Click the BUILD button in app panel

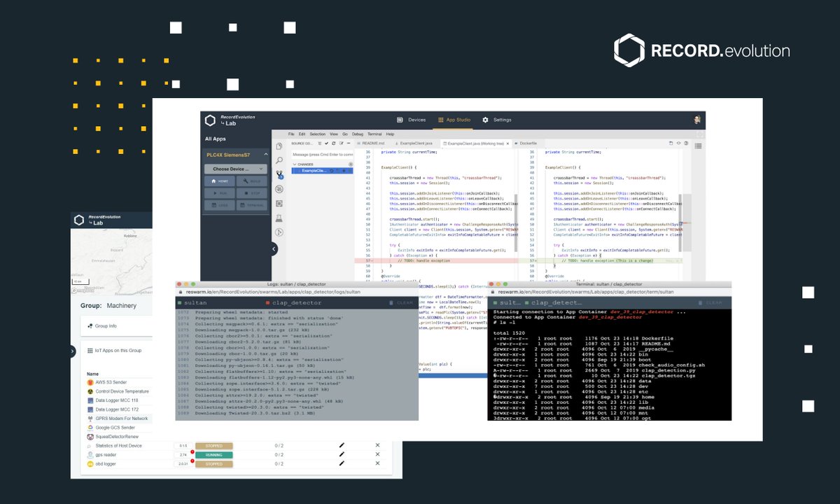(x=251, y=181)
